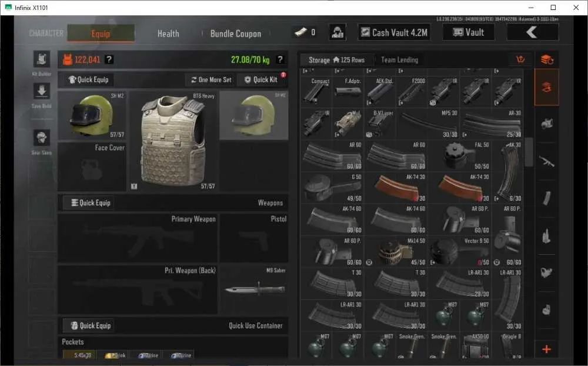Click the Quick Kit button
Image resolution: width=588 pixels, height=366 pixels.
click(x=262, y=79)
